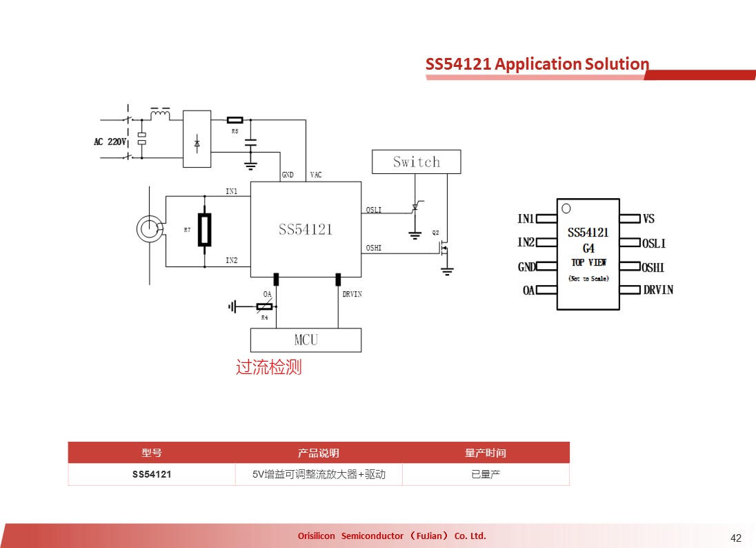The height and width of the screenshot is (548, 756).
Task: Select the SS54121 model cell in table
Action: pyautogui.click(x=152, y=474)
